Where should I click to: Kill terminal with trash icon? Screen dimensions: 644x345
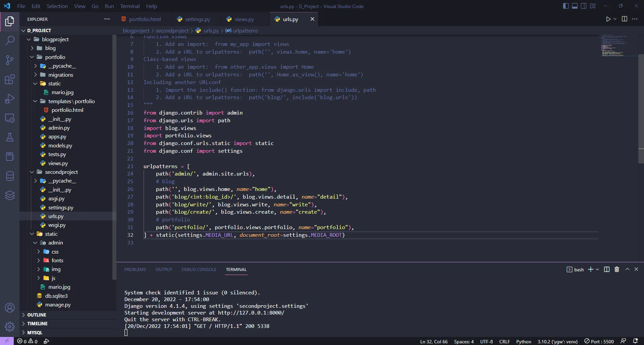(x=616, y=270)
